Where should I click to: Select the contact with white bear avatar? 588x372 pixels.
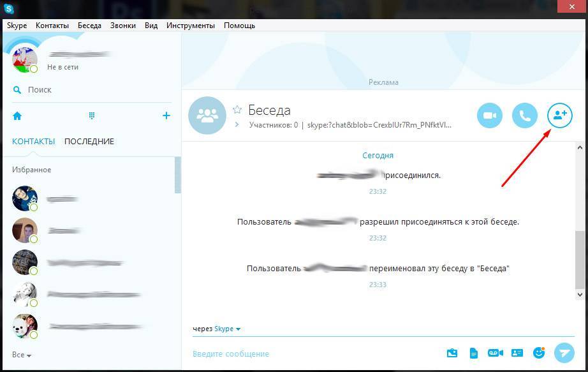(x=25, y=326)
